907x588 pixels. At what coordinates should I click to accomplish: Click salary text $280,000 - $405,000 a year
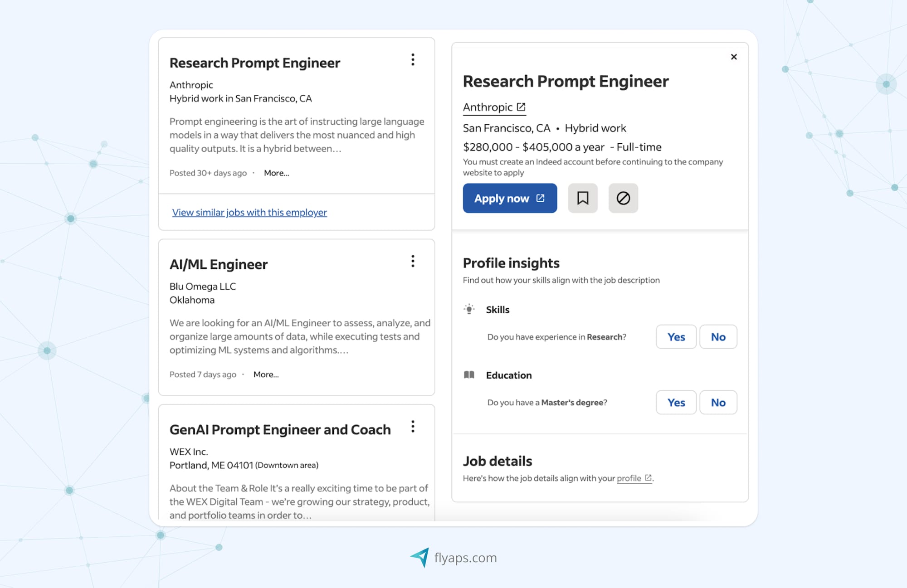tap(534, 147)
